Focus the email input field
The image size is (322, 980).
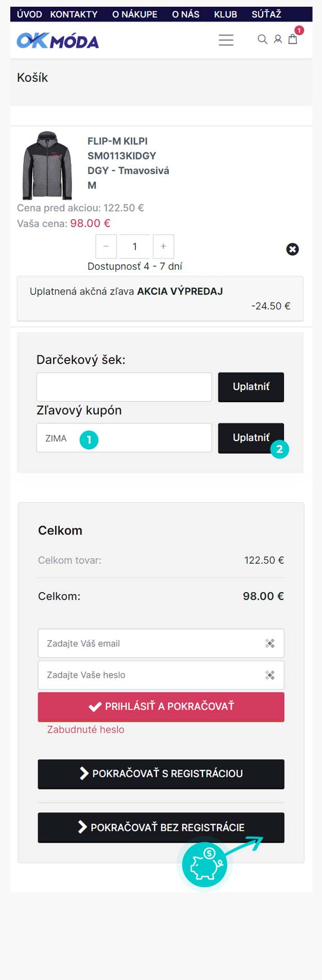(x=161, y=643)
